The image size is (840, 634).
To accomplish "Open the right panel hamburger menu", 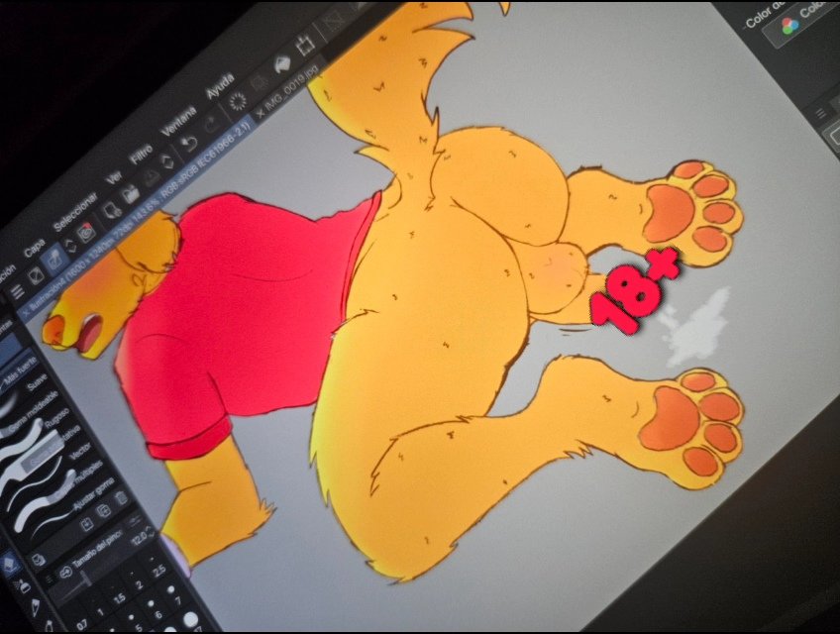I will click(x=821, y=113).
